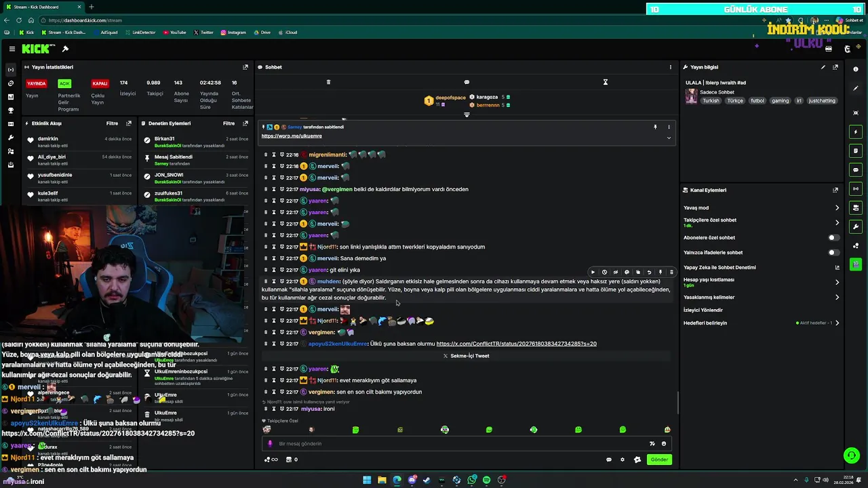Click the chat panel vertical scrollbar
The image size is (868, 488).
tap(677, 403)
